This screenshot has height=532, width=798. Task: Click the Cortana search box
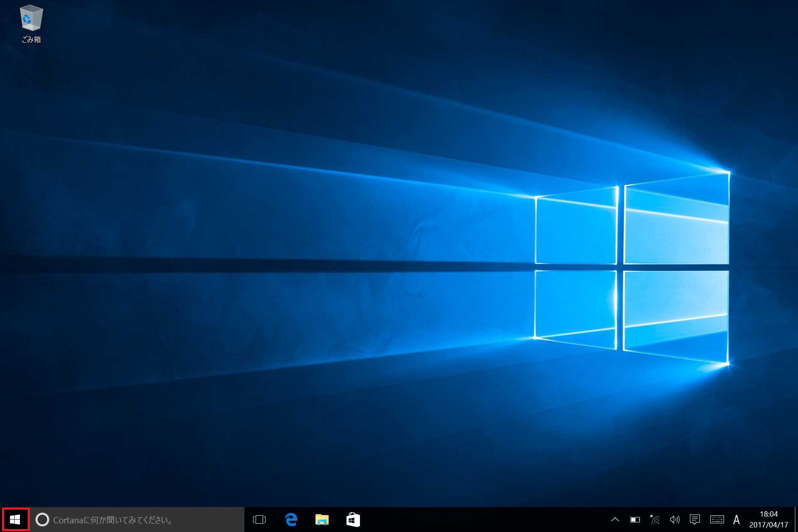click(x=138, y=520)
